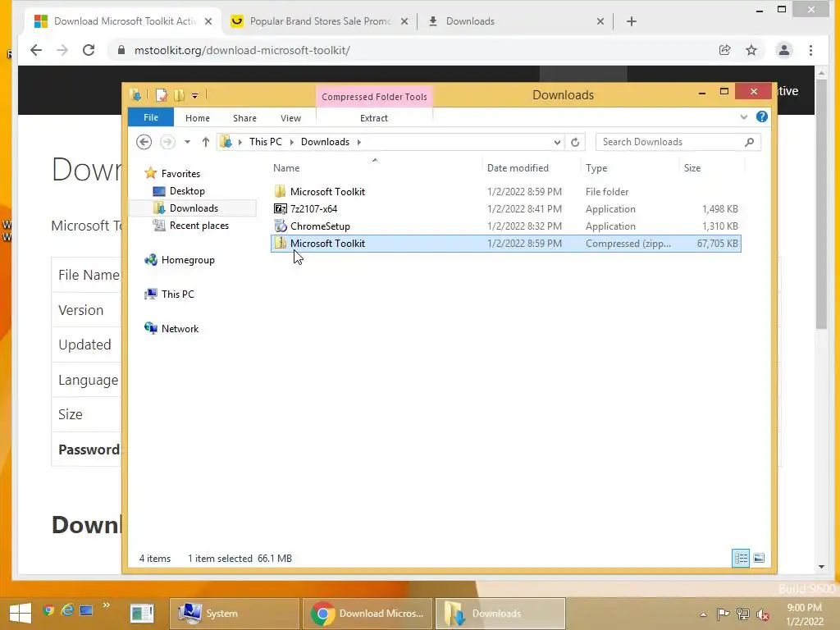Select Downloads in navigation pane

(194, 208)
